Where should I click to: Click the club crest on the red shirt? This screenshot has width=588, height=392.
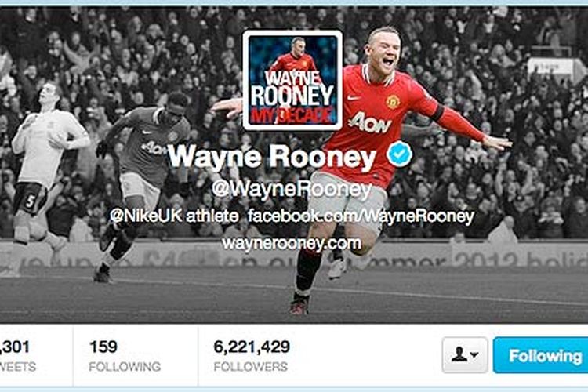point(393,102)
